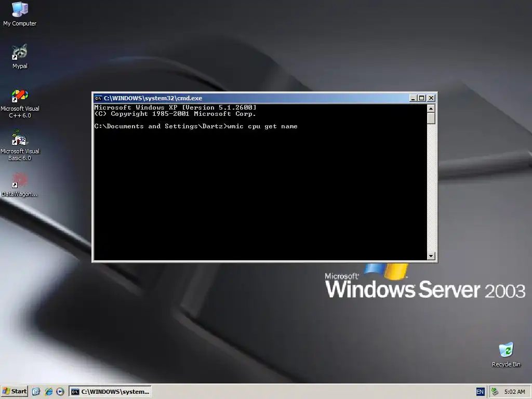The width and height of the screenshot is (532, 399).
Task: Open the Start menu
Action: pos(14,391)
